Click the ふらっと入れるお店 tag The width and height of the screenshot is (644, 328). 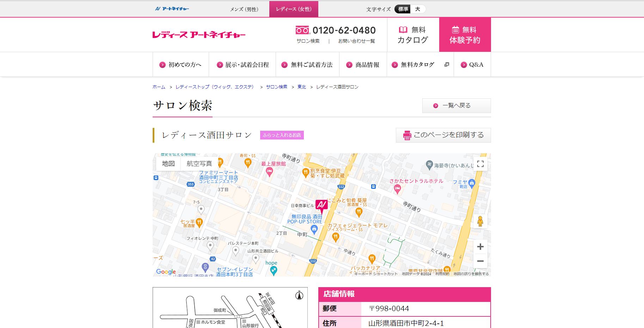[282, 135]
